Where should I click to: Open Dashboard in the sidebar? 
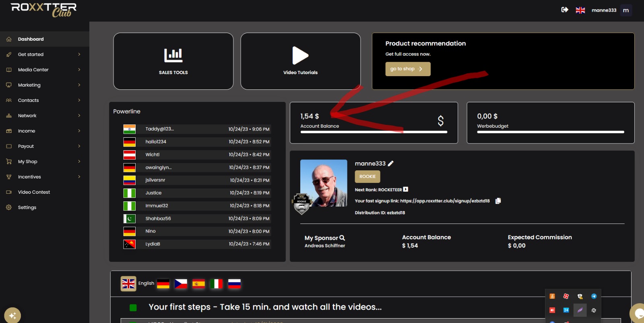pos(45,39)
